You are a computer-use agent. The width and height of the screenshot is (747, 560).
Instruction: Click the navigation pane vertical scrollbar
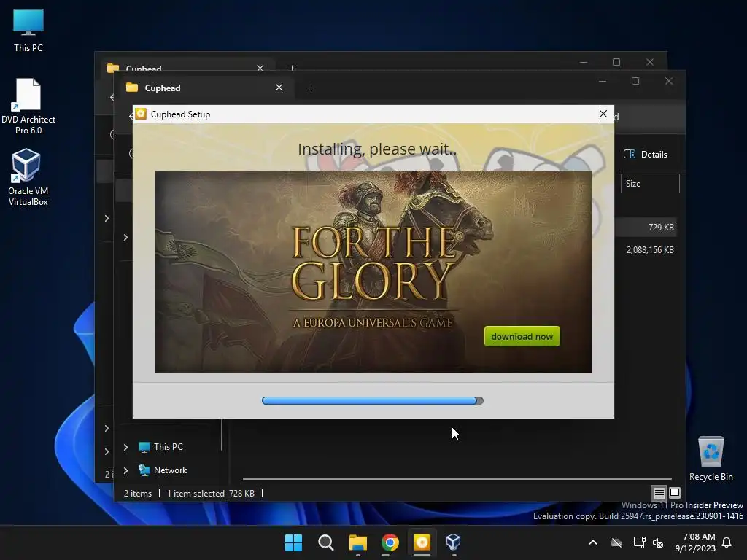point(222,435)
